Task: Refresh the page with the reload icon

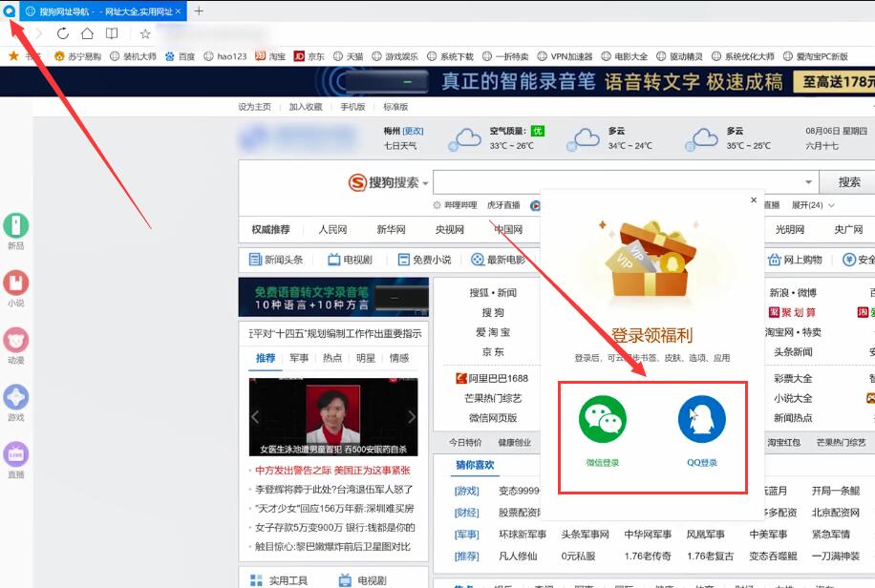Action: coord(62,31)
